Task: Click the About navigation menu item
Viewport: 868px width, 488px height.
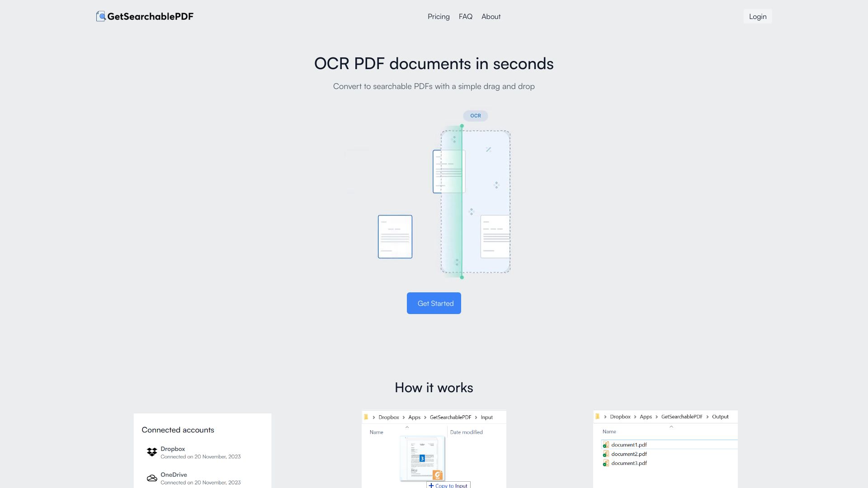Action: [491, 16]
